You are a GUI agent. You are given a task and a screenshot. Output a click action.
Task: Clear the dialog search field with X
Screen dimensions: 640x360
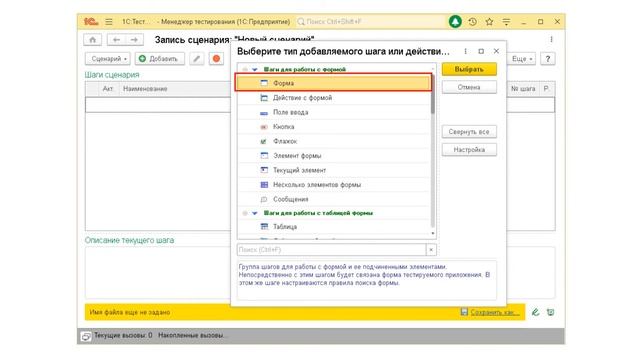431,249
